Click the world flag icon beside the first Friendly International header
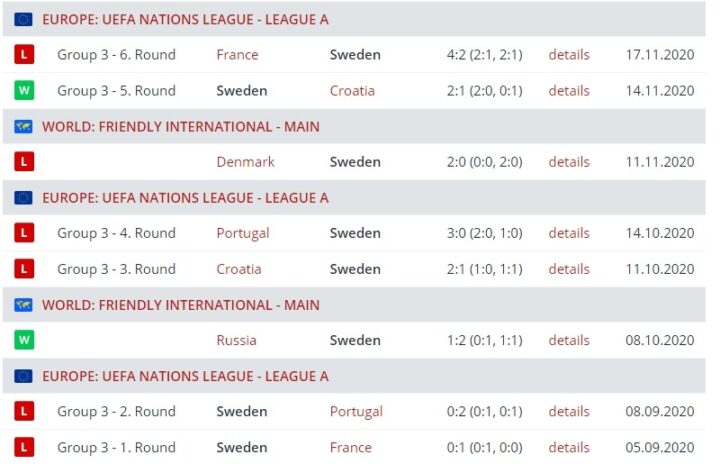Image resolution: width=720 pixels, height=464 pixels. [23, 127]
